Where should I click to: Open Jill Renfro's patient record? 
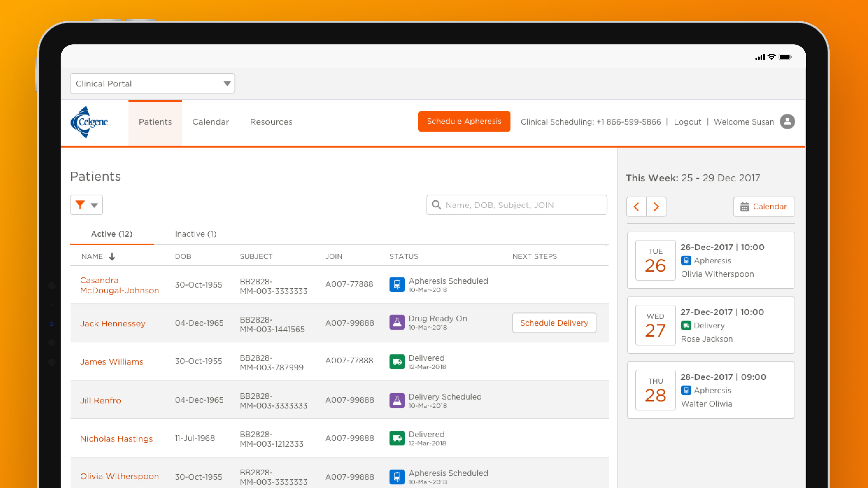pyautogui.click(x=100, y=400)
